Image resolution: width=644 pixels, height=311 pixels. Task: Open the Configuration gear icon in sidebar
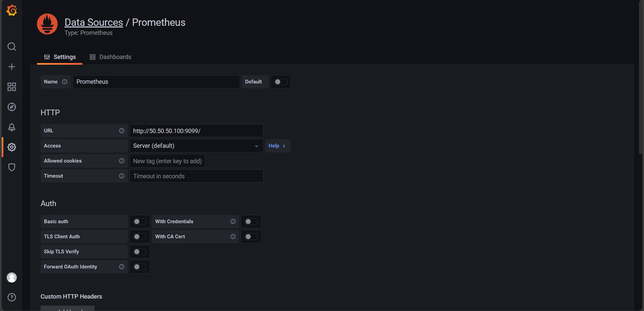tap(12, 147)
